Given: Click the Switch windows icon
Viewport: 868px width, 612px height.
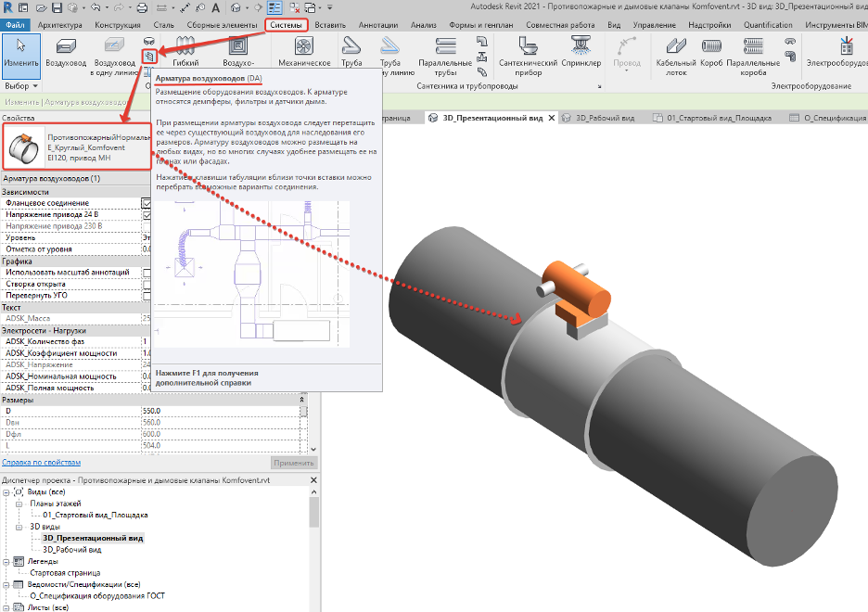Looking at the screenshot, I should click(310, 7).
